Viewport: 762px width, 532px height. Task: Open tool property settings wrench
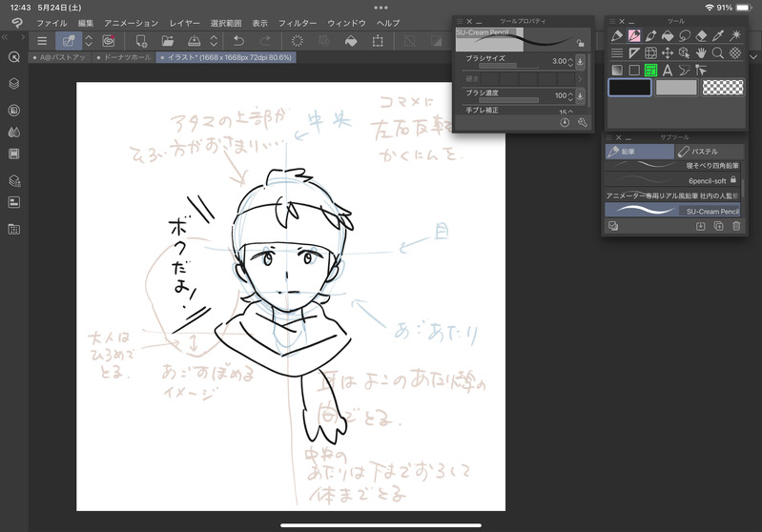point(581,122)
